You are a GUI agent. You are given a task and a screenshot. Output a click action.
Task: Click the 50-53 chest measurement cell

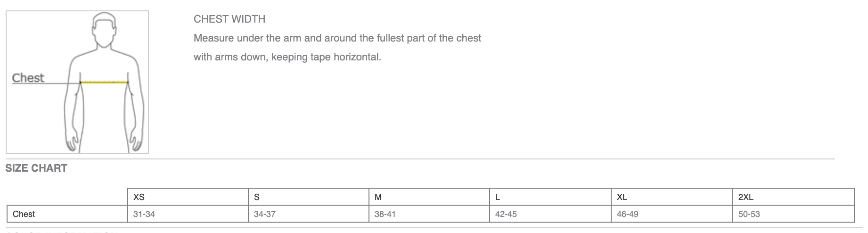point(794,214)
